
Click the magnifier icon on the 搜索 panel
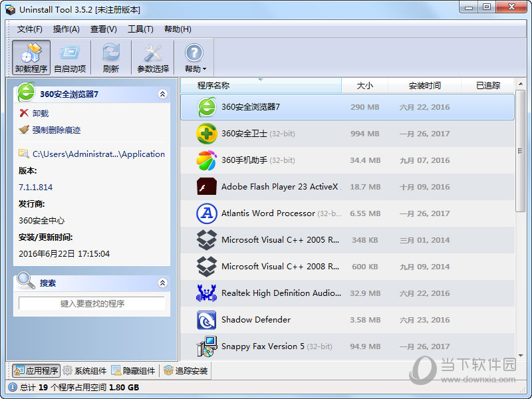pos(25,281)
